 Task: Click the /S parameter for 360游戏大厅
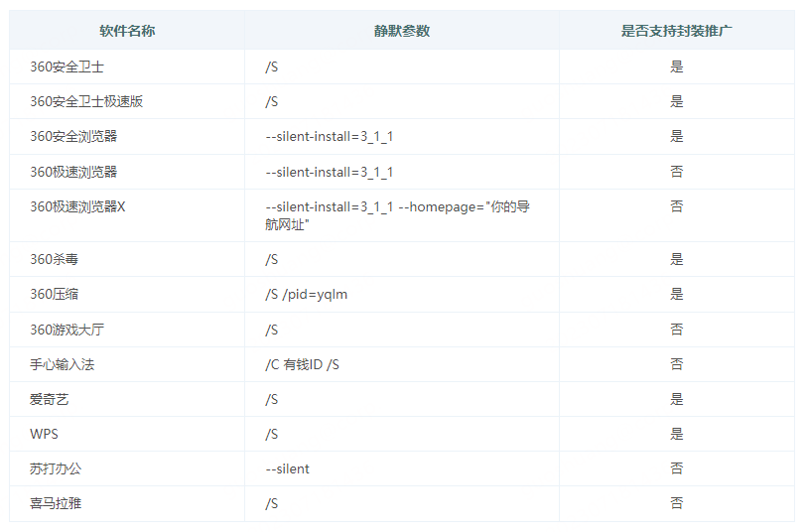pos(272,330)
